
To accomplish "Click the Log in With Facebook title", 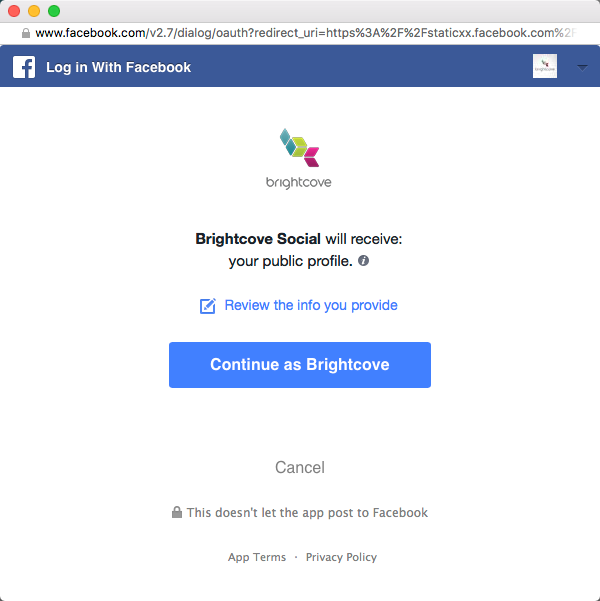I will pyautogui.click(x=118, y=67).
